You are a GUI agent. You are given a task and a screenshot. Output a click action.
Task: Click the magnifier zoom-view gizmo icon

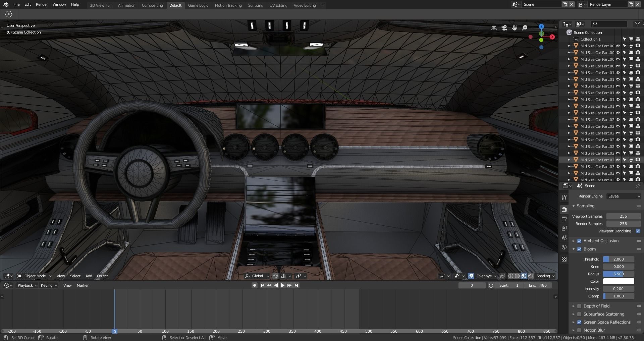525,28
